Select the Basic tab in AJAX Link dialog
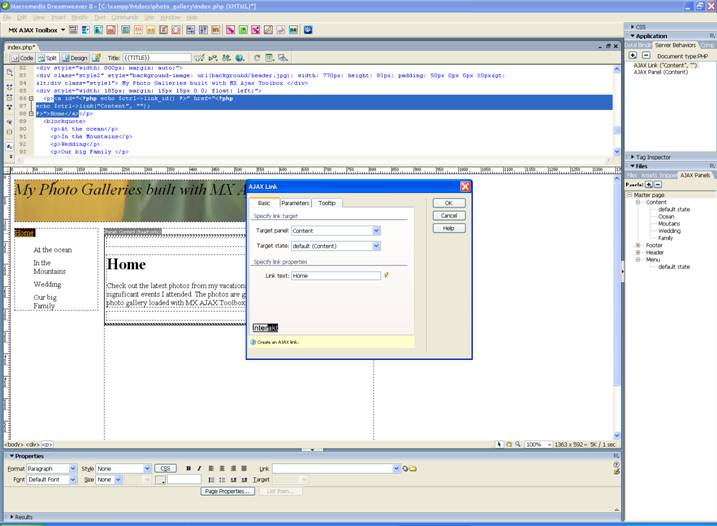 264,203
